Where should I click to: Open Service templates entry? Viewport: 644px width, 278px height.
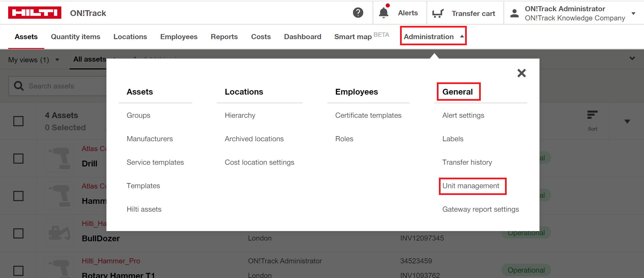coord(155,162)
